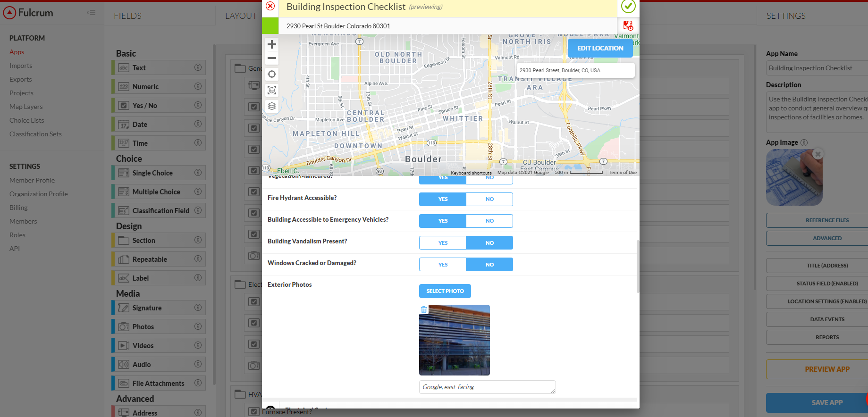Set Fire Hydrant Accessible to NO

tap(489, 199)
